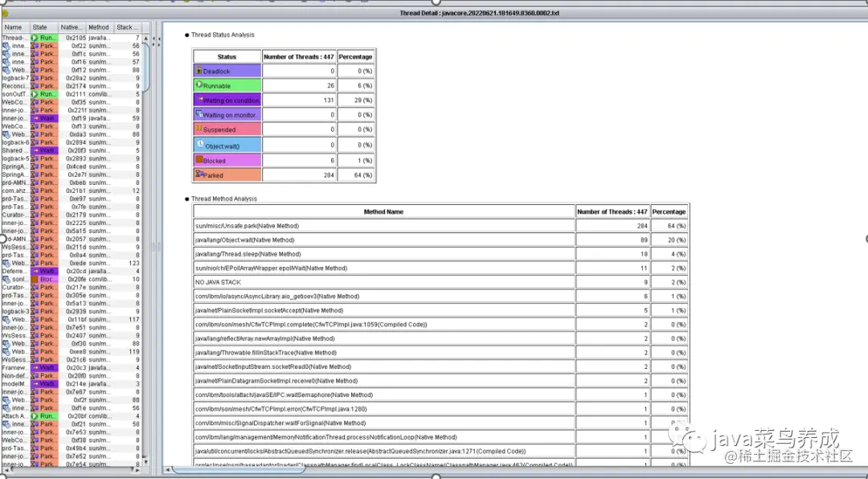Click the Deadlock padlock icon in Status table
Image resolution: width=868 pixels, height=479 pixels.
click(199, 71)
